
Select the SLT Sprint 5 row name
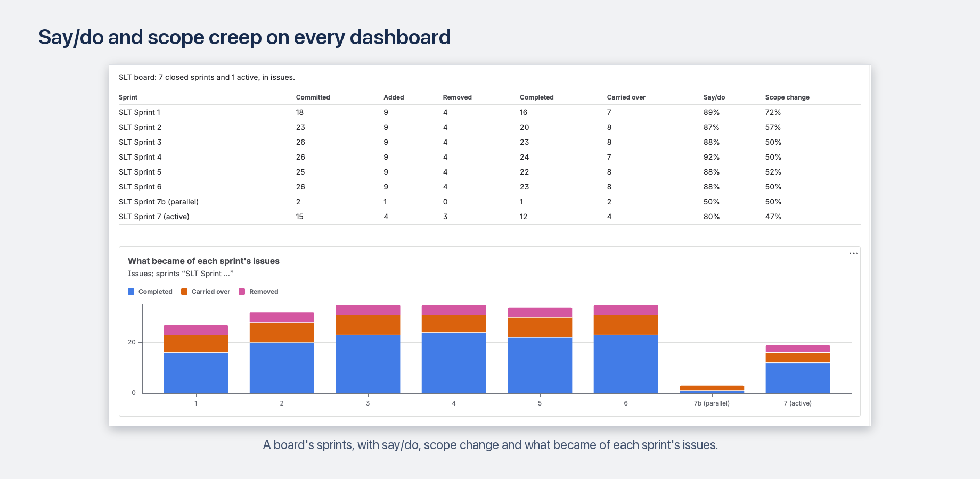(140, 172)
